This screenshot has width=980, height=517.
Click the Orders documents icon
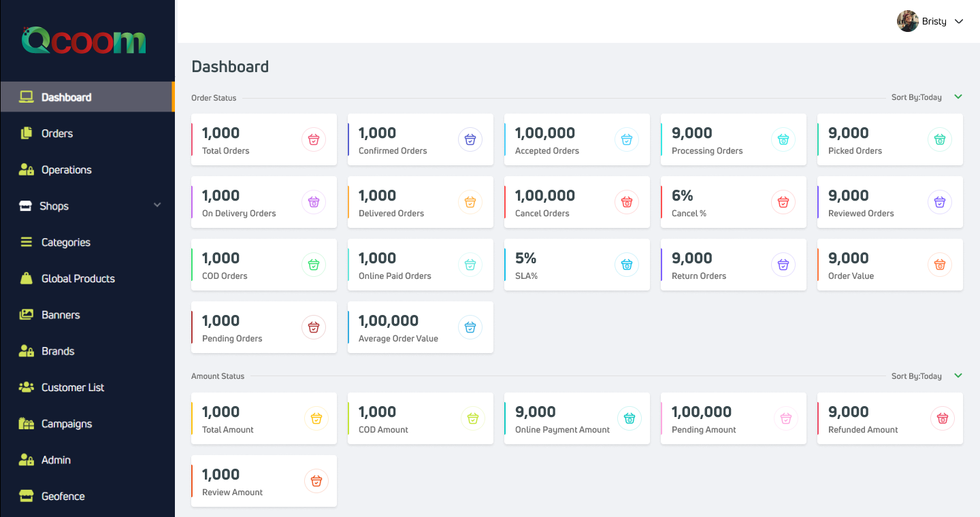tap(27, 133)
